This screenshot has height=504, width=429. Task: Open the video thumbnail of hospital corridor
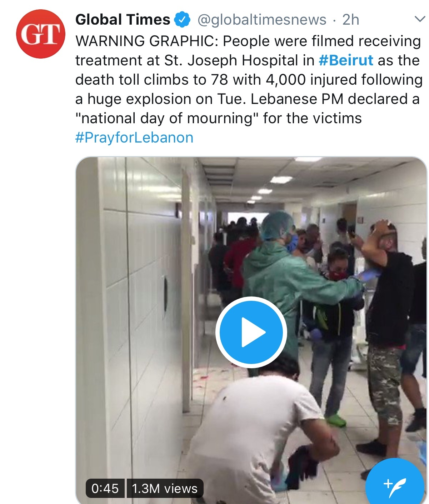tap(251, 330)
